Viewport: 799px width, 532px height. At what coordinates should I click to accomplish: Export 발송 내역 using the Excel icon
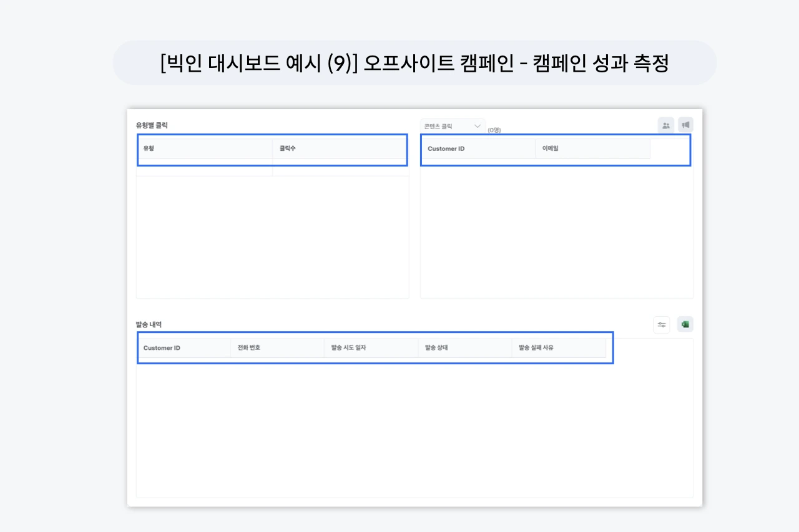(685, 324)
